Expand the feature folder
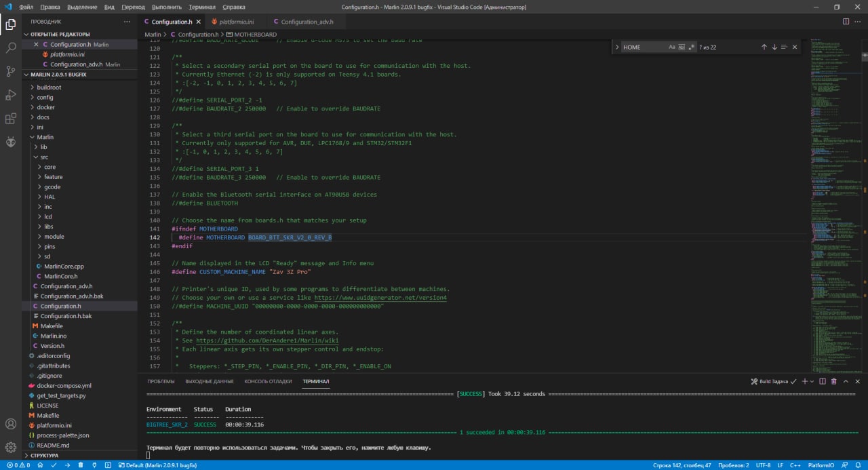 pyautogui.click(x=79, y=177)
